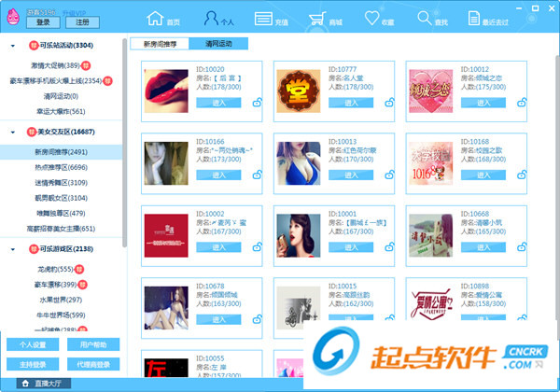560x392 pixels.
Task: Collapse the 可乐游戏区(2138) group arrow
Action: tap(13, 249)
